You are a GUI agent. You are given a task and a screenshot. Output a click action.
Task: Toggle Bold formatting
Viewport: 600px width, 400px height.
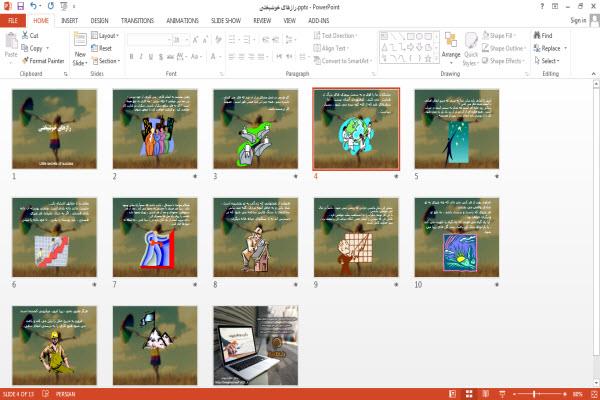(131, 57)
